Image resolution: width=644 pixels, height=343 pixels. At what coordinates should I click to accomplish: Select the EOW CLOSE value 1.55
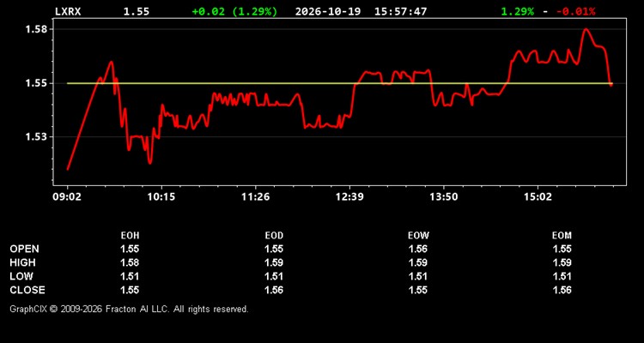coord(418,290)
